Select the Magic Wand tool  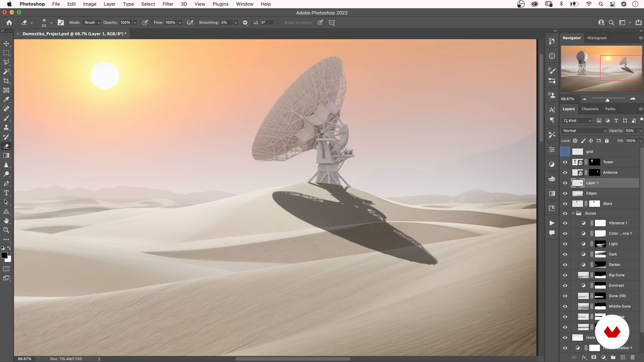[x=6, y=72]
